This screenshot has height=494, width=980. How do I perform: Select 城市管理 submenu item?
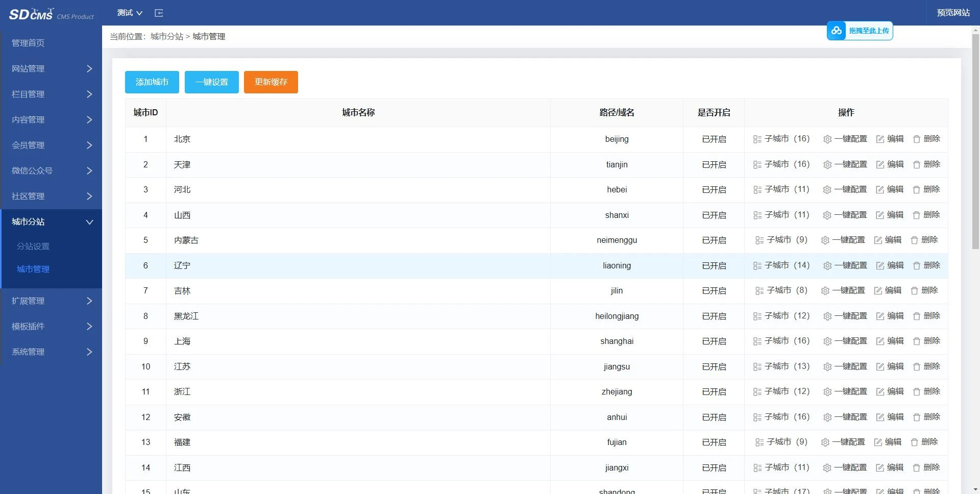pos(33,269)
